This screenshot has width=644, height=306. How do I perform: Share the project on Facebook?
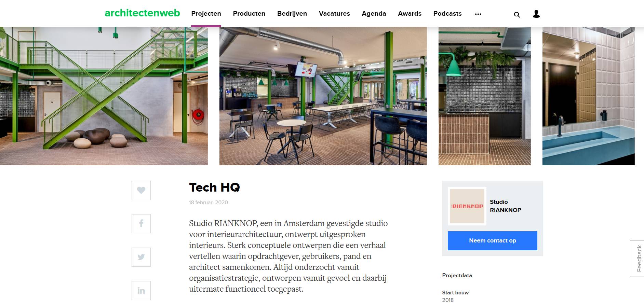pyautogui.click(x=141, y=224)
